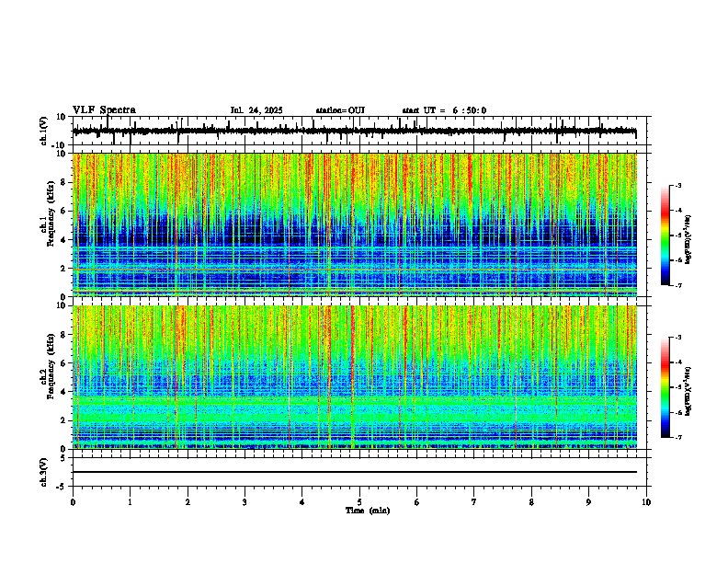Click the ch.1 spectrogram panel
This screenshot has width=728, height=563.
point(354,224)
